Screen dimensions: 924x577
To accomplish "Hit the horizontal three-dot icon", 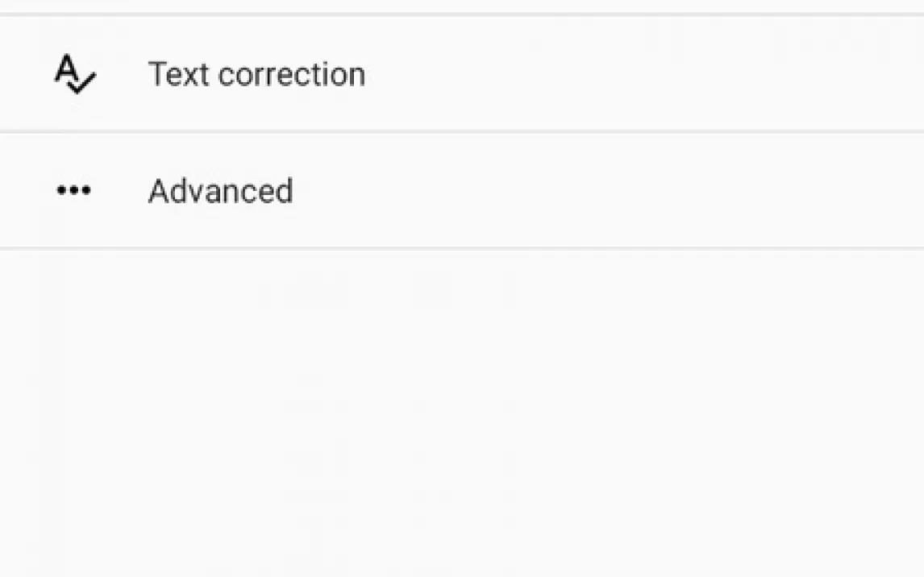I will tap(73, 191).
